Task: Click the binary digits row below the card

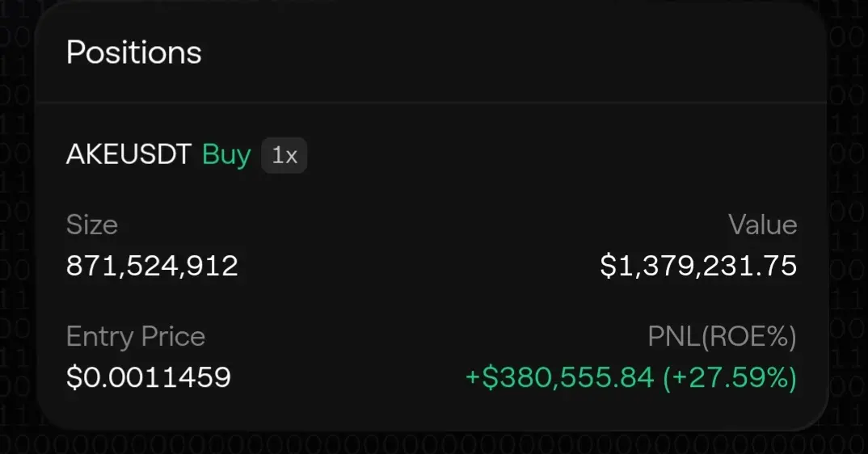Action: pyautogui.click(x=434, y=444)
